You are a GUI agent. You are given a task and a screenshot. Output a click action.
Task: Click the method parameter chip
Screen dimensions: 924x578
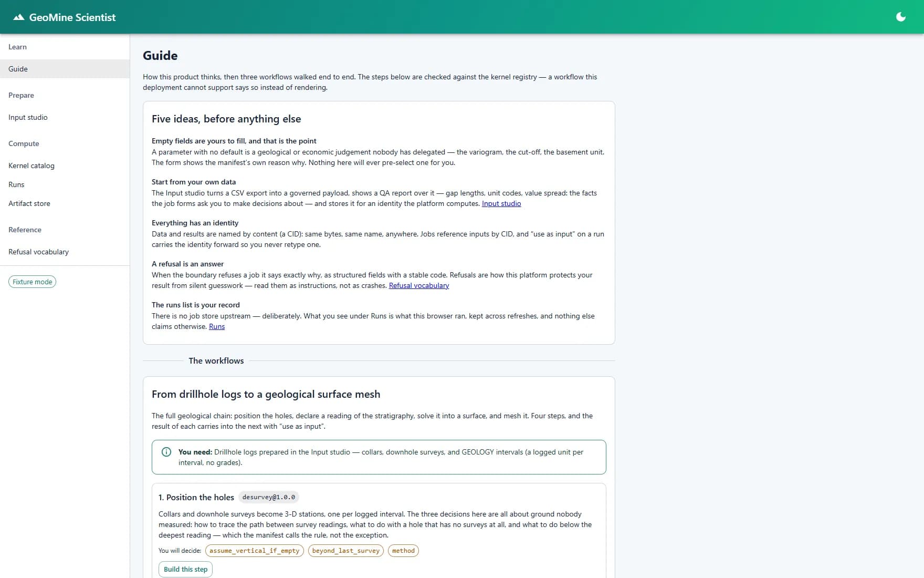click(x=403, y=551)
